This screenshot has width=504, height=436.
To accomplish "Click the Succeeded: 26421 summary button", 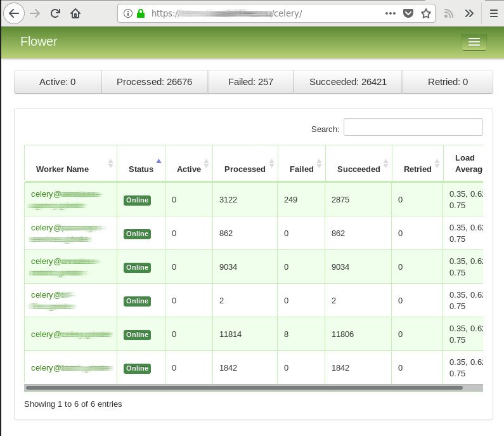I will click(x=348, y=82).
